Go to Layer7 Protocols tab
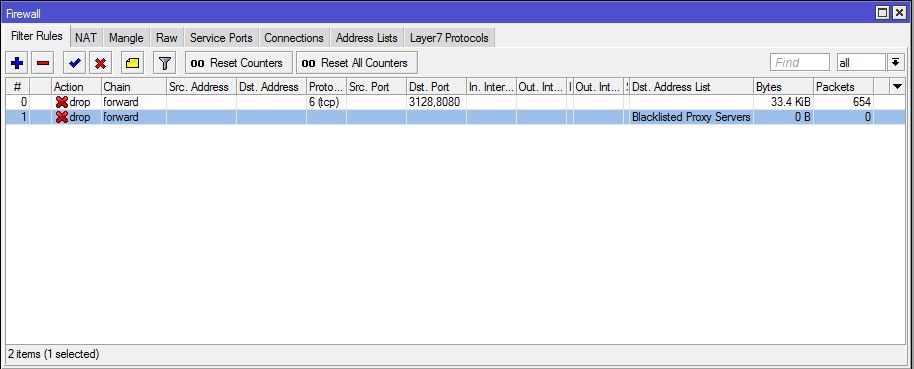 click(449, 38)
